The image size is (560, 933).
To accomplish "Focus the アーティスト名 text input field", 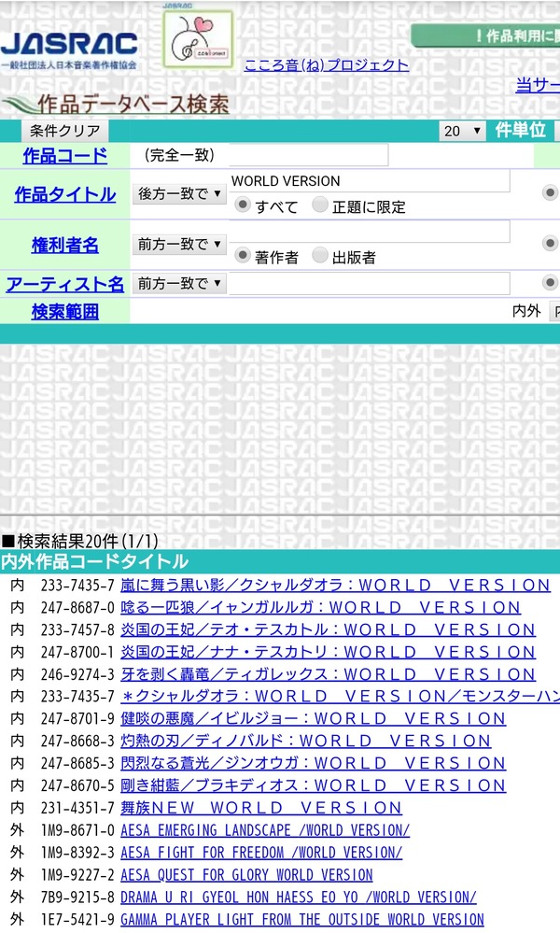I will [370, 283].
